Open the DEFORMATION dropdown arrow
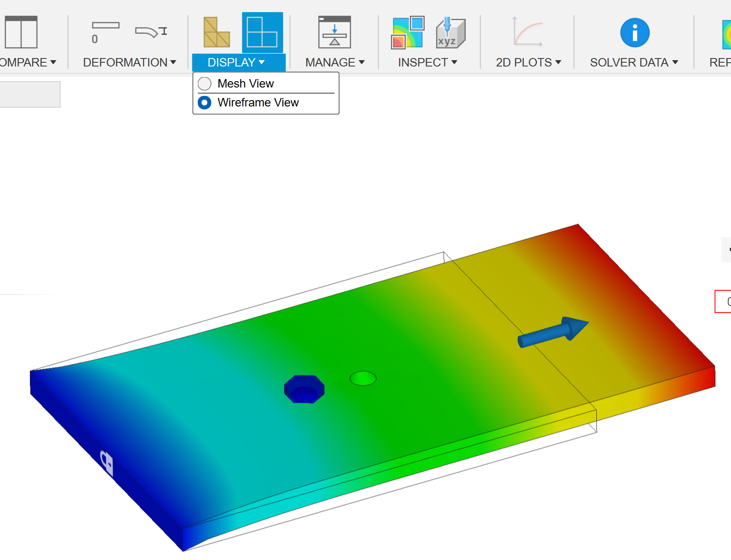 click(173, 62)
